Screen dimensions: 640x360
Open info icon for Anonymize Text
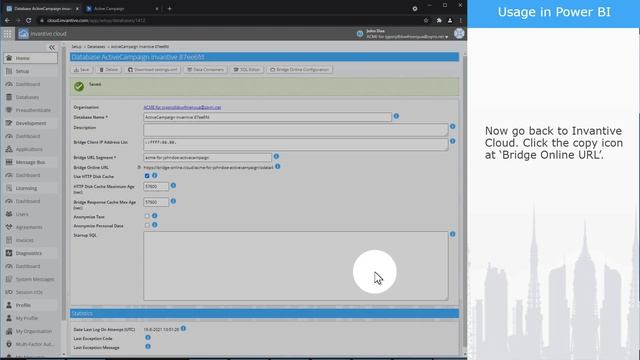(x=155, y=216)
